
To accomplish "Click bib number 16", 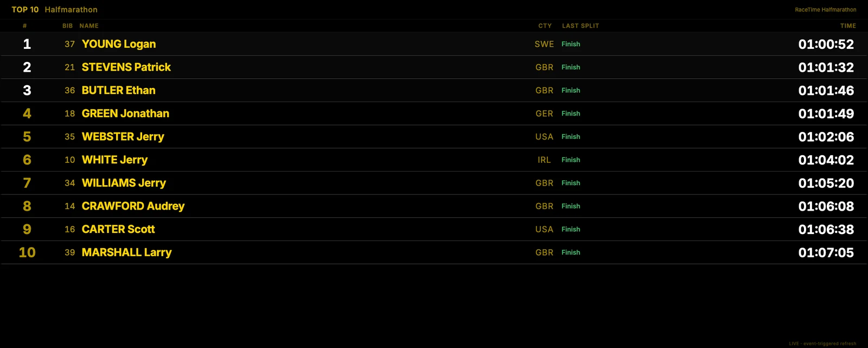I will (x=69, y=230).
